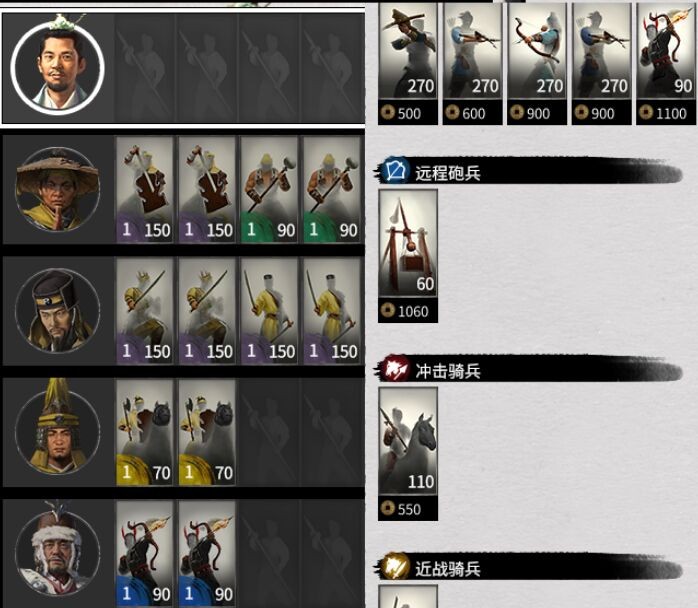Click the 远程砲兵 category icon
Image resolution: width=698 pixels, height=608 pixels.
[x=394, y=171]
